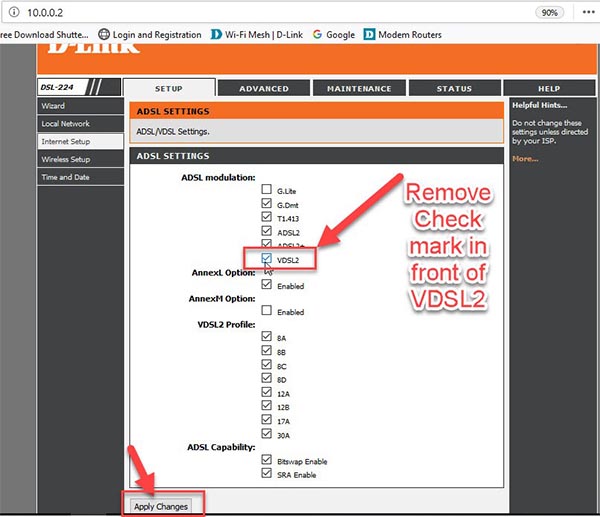
Task: Open Internet Setup in the sidebar
Action: [80, 141]
